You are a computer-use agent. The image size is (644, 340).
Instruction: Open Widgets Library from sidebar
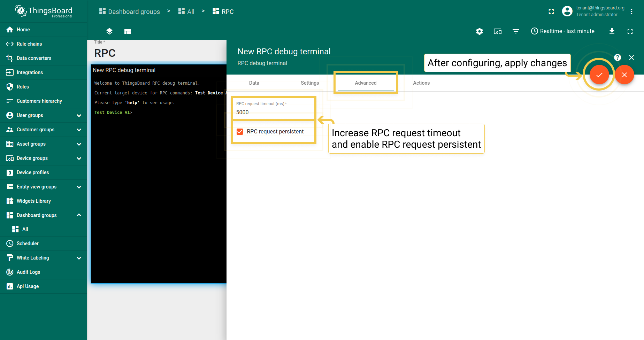tap(34, 201)
